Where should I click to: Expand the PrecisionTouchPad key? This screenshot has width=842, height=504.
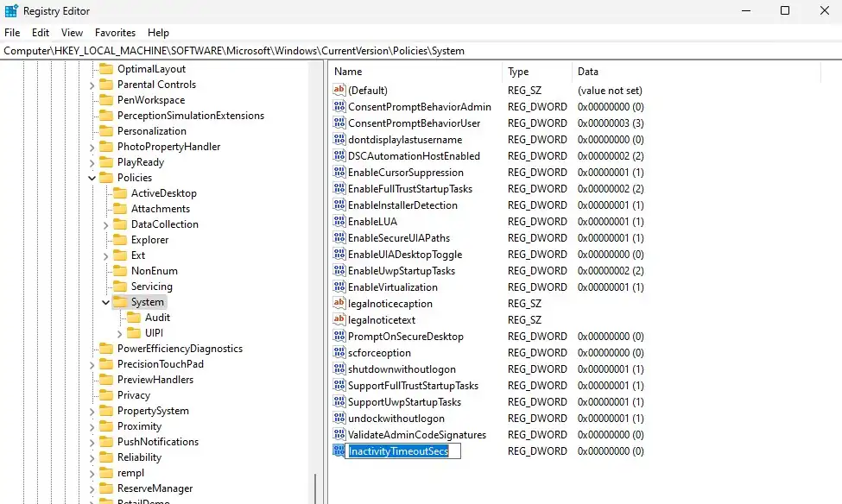[x=92, y=365]
